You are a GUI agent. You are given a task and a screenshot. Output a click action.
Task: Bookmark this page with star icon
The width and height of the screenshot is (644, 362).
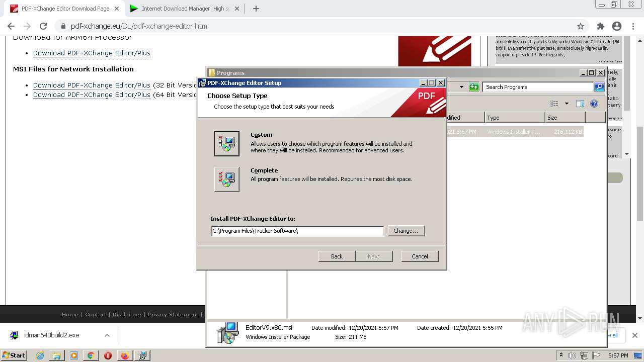click(581, 26)
